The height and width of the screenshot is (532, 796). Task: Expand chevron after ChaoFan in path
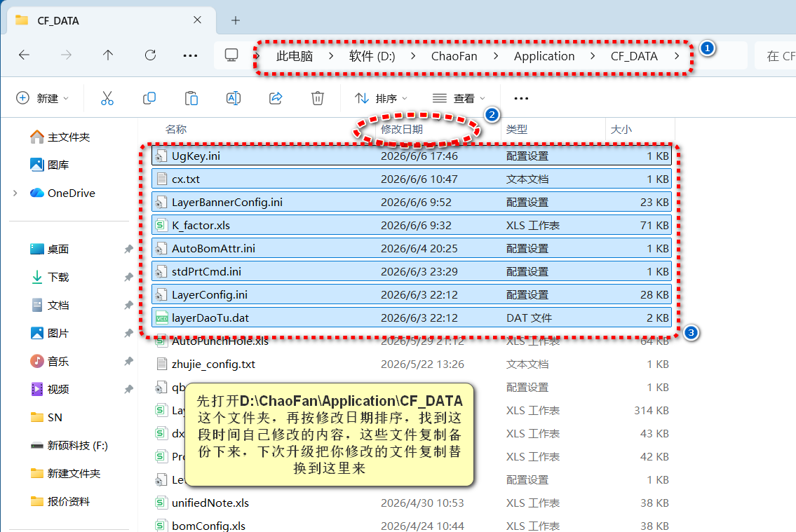(495, 56)
